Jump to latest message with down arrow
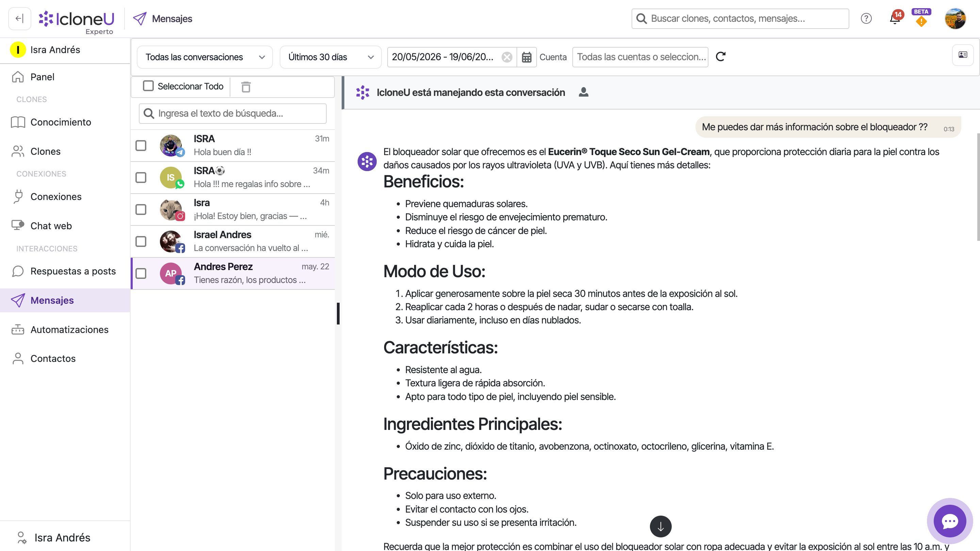Screen dimensions: 980x551 (x=660, y=526)
